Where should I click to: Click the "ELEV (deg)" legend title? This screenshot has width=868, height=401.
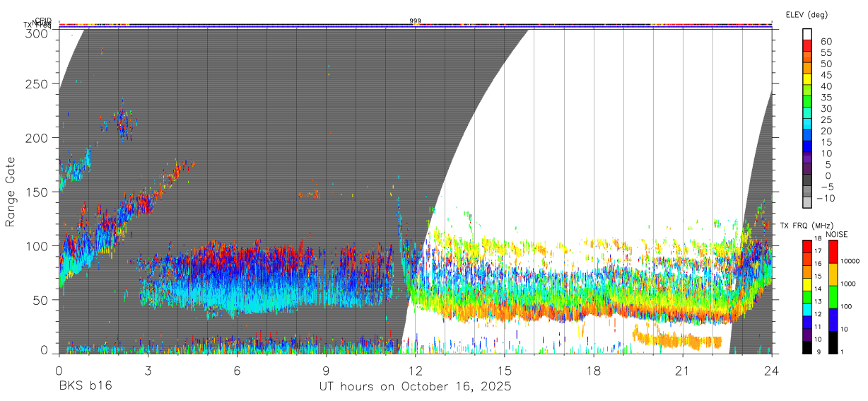point(807,15)
